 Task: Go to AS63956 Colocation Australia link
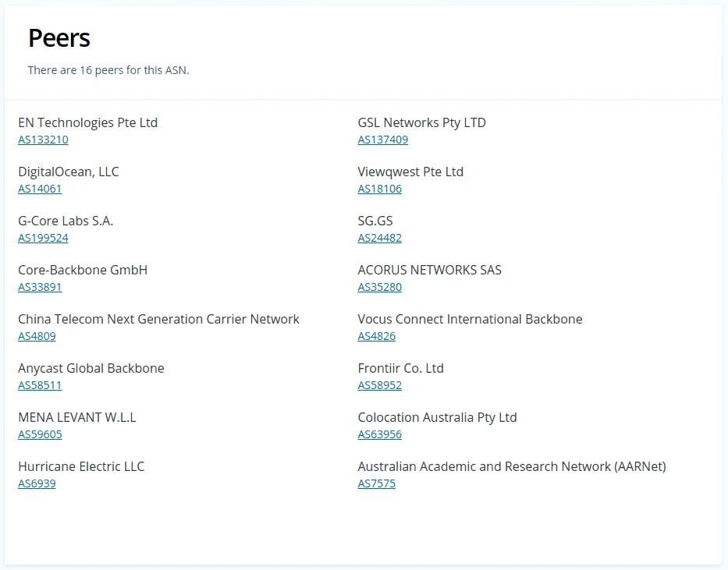point(379,434)
